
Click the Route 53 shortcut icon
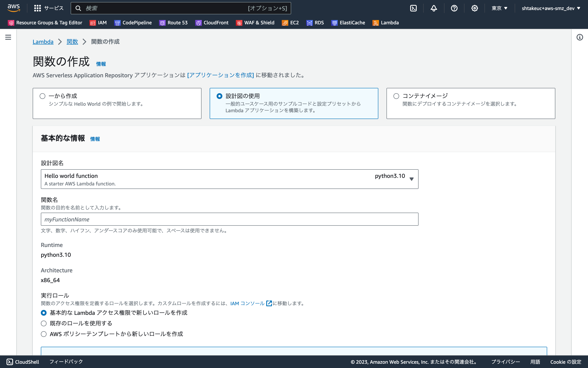162,23
